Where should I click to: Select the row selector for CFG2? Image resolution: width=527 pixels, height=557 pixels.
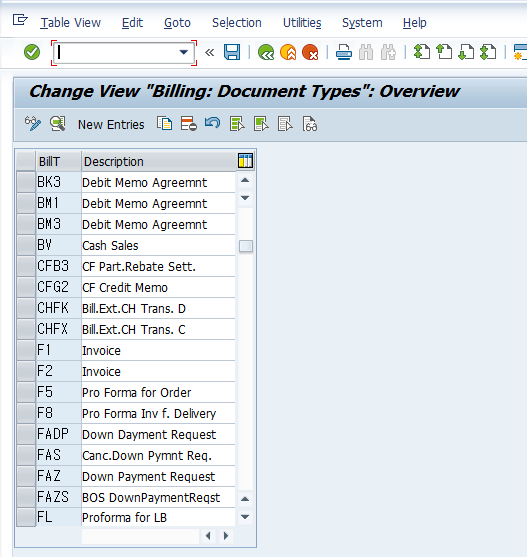[26, 287]
